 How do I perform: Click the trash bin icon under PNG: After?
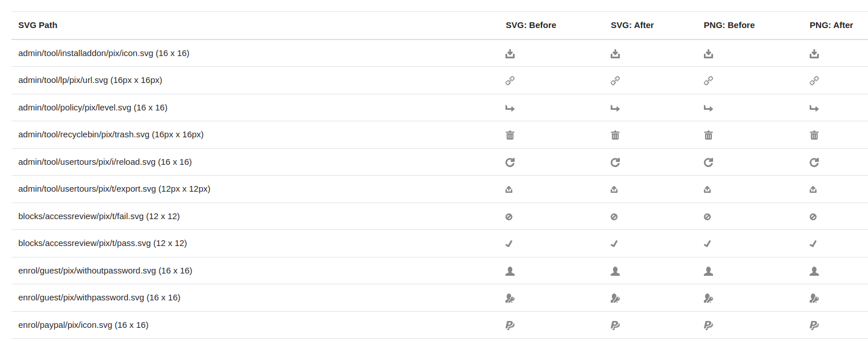tap(814, 135)
